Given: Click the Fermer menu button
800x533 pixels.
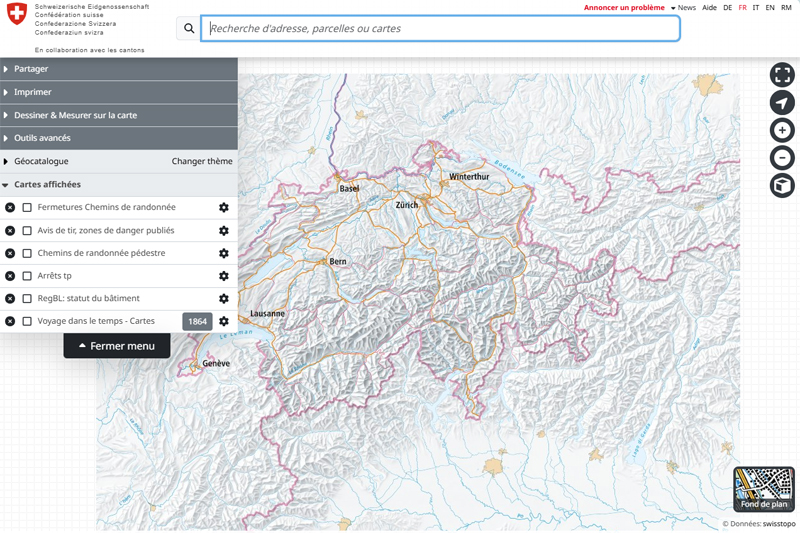Looking at the screenshot, I should [117, 346].
